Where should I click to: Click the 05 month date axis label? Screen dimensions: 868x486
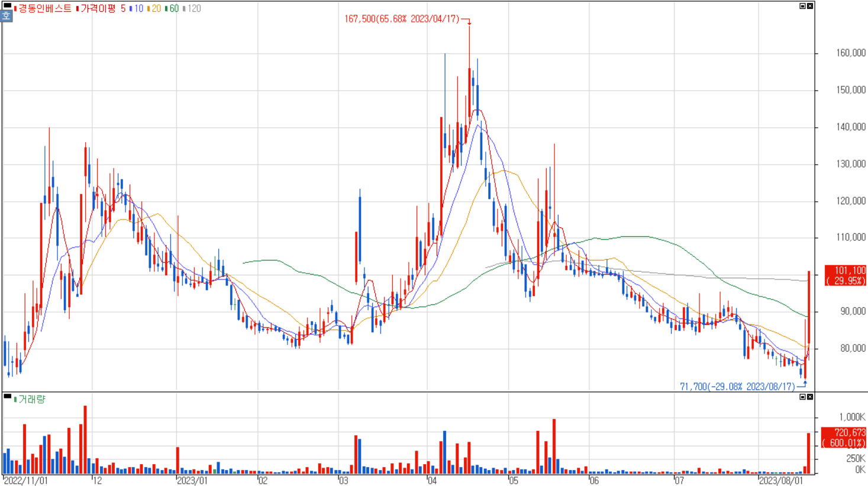point(514,481)
